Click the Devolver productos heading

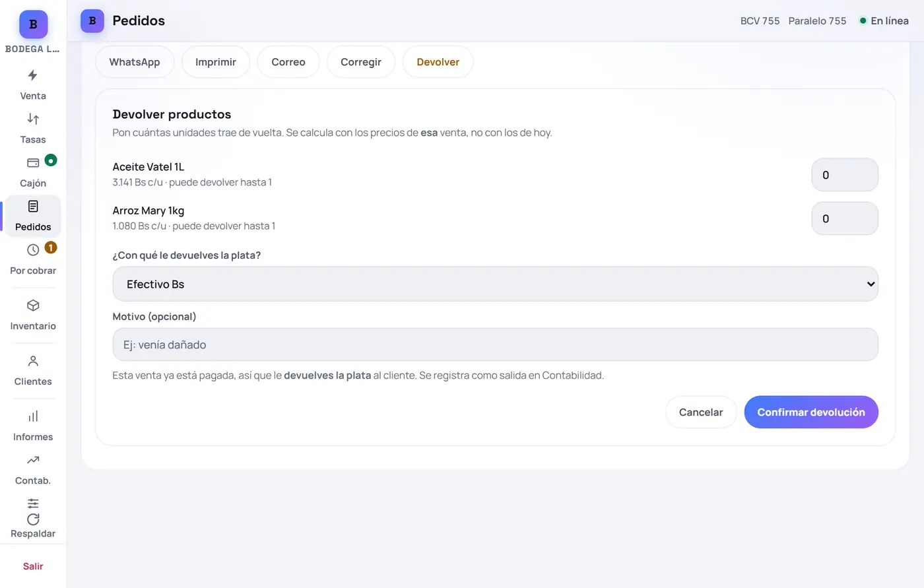[x=172, y=114]
